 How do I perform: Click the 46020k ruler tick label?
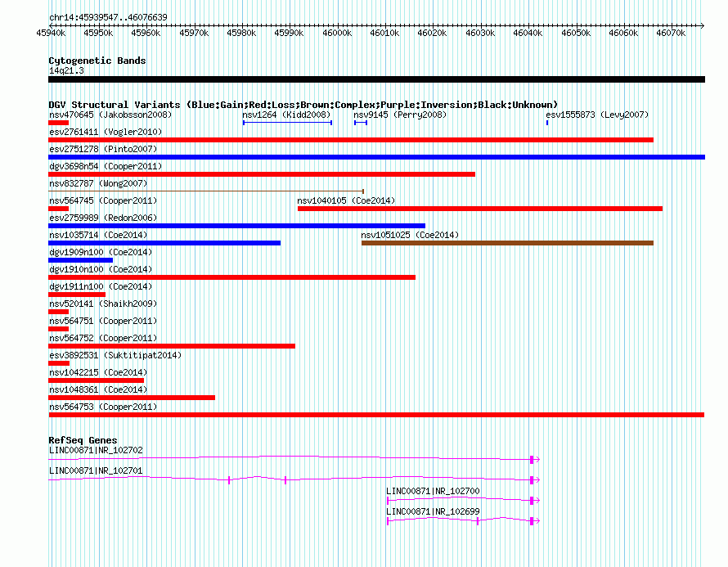[x=432, y=33]
